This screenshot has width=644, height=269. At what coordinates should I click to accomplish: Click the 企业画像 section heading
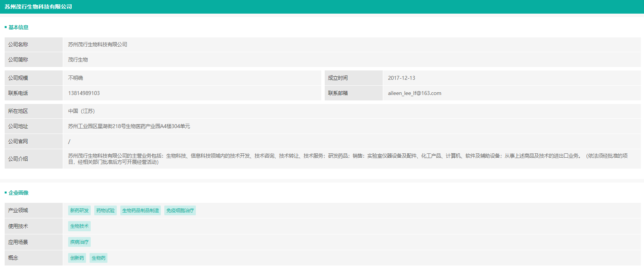[18, 193]
